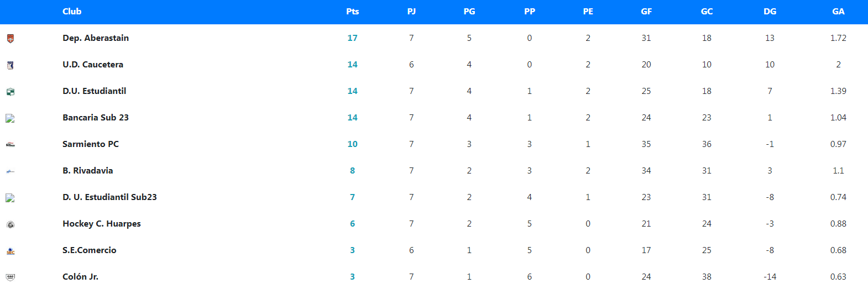Viewport: 868px width, 294px height.
Task: Click the S.E.Comercio logo icon
Action: 10,251
